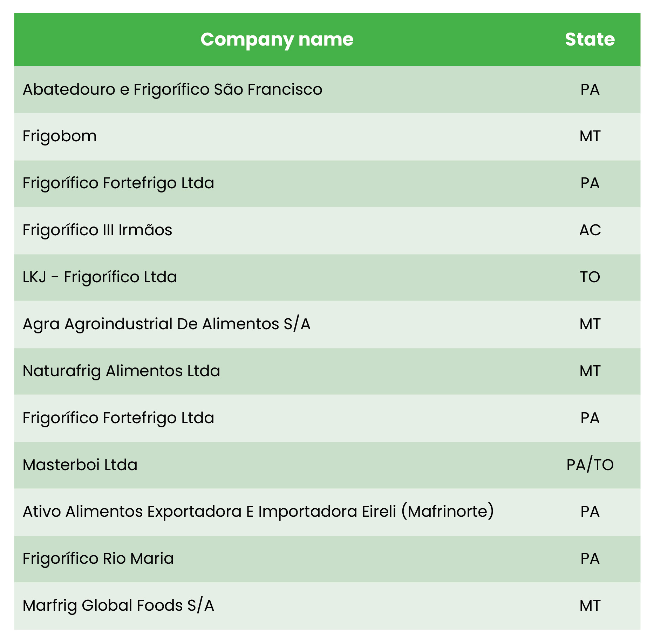Click the TO state for LKJ
Image resolution: width=654 pixels, height=644 pixels.
tap(590, 277)
